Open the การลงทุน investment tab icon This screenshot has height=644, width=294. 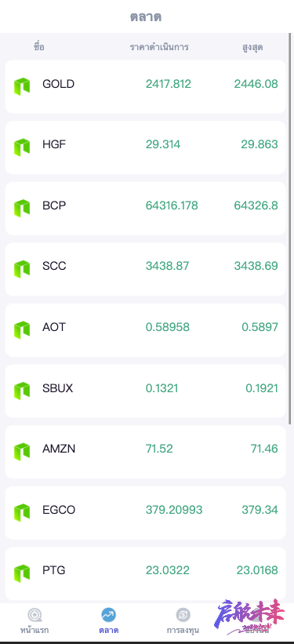[x=183, y=615]
